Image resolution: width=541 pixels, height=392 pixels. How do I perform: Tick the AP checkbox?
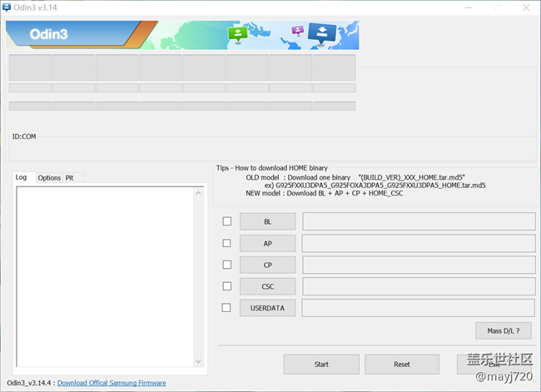tap(227, 243)
